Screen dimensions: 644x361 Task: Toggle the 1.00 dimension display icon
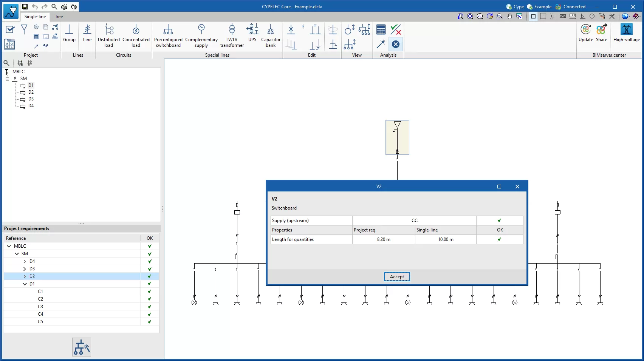click(x=573, y=16)
